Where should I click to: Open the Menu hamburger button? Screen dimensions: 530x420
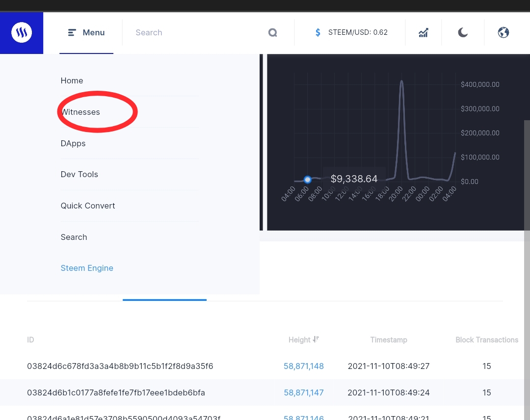coord(86,32)
